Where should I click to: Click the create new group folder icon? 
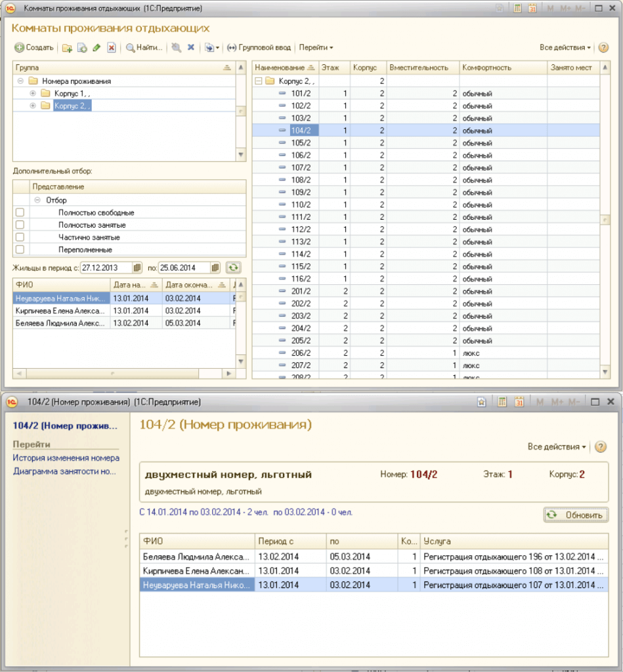(67, 48)
